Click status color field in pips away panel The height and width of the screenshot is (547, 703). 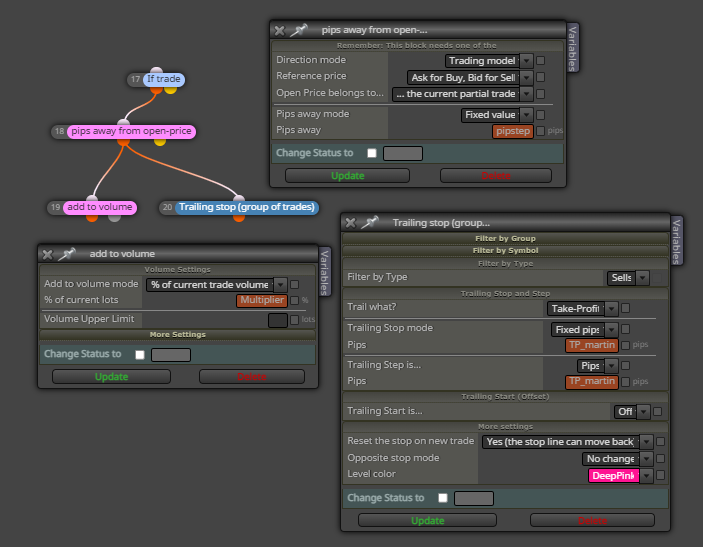click(403, 153)
